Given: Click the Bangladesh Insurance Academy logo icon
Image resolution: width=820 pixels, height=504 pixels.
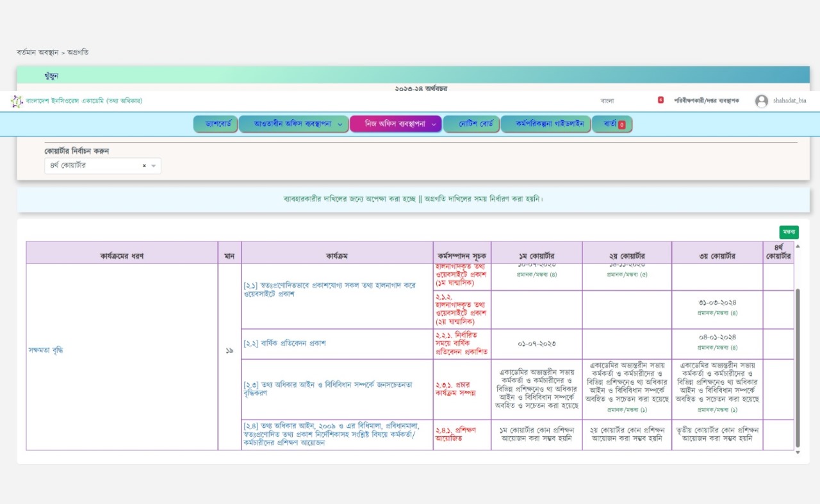Looking at the screenshot, I should coord(16,101).
